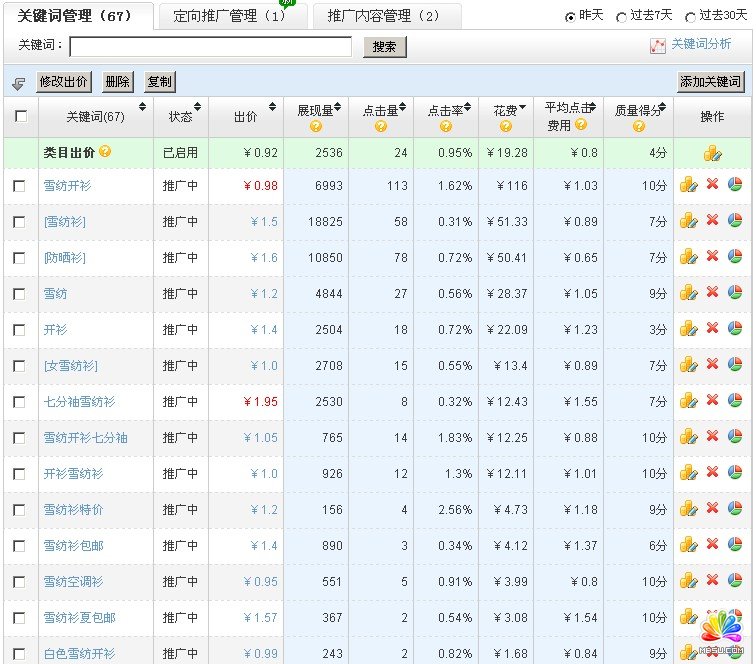Delete the 雪纺 keyword with red X

pyautogui.click(x=712, y=292)
